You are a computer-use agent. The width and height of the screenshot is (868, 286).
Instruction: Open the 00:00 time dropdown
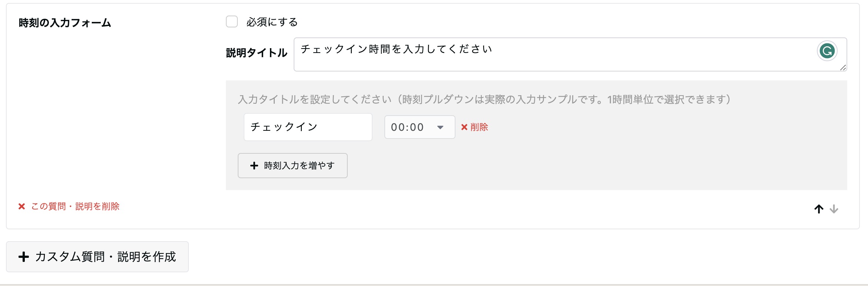[420, 127]
